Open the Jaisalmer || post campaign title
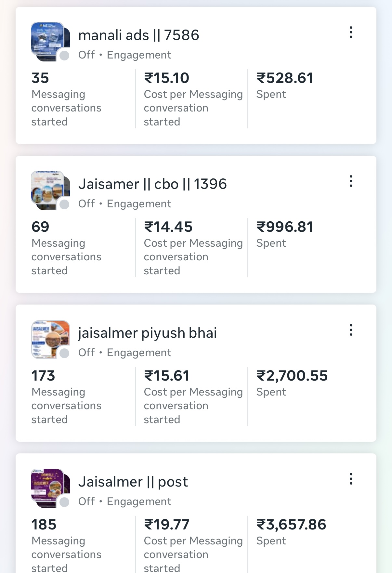 [133, 482]
